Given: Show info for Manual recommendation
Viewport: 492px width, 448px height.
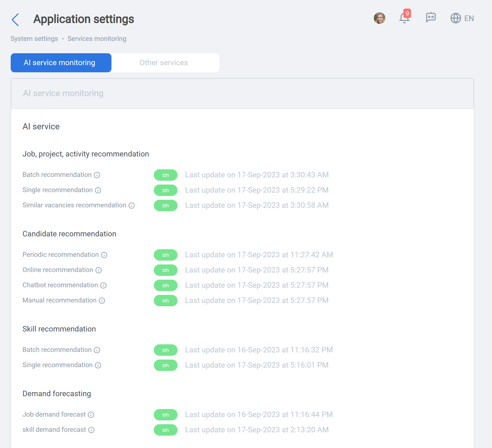Looking at the screenshot, I should [102, 301].
